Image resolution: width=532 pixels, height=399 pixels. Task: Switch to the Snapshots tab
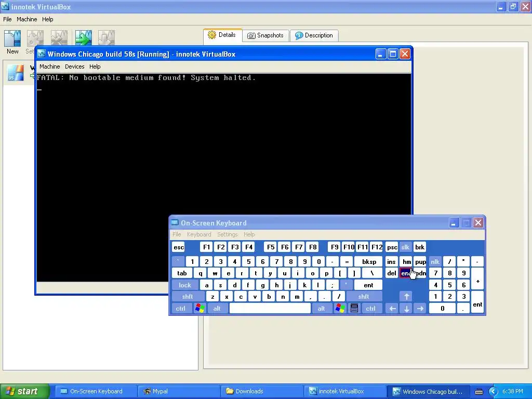pyautogui.click(x=265, y=35)
